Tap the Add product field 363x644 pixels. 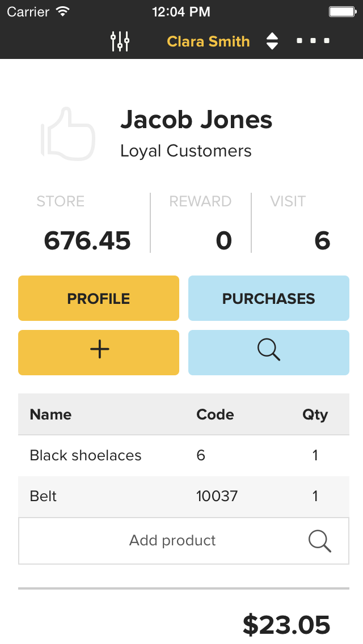[x=184, y=541]
